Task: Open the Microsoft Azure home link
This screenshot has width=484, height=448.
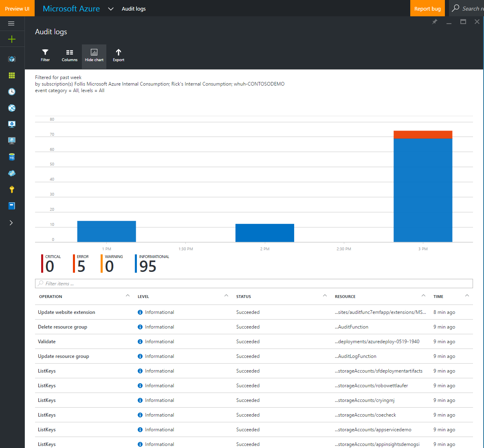Action: click(71, 9)
